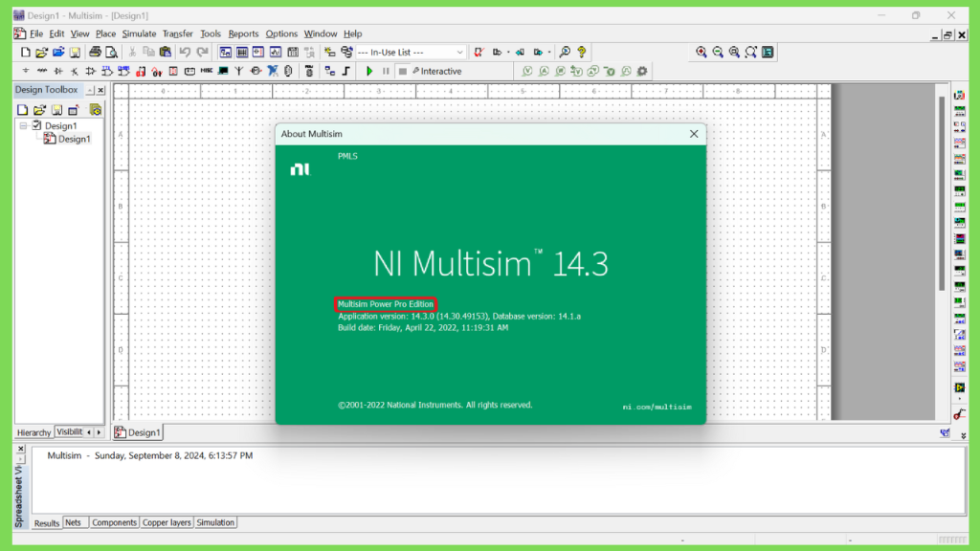Place an analog op-amp component
The image size is (980, 551).
tap(91, 71)
